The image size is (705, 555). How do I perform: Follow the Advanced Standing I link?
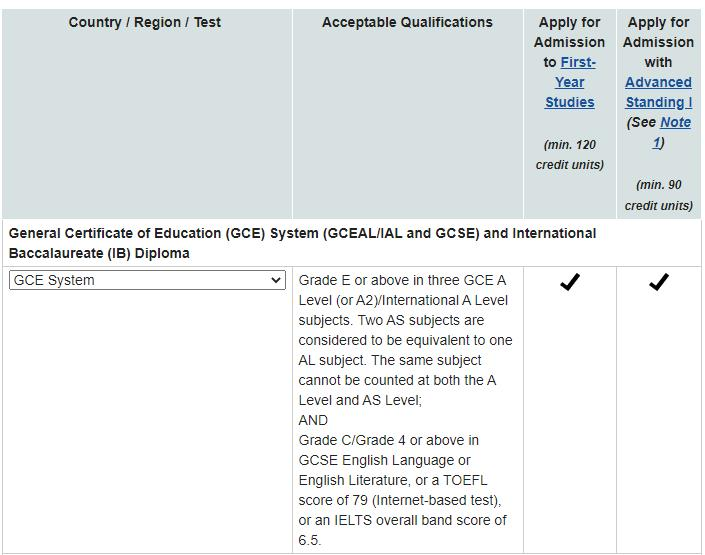coord(658,92)
